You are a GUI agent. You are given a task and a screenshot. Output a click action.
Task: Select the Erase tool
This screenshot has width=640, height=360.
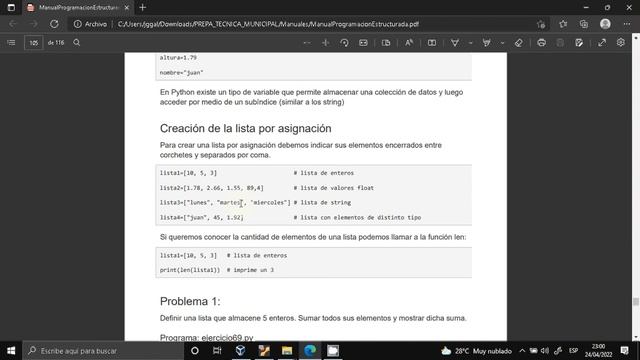[519, 42]
